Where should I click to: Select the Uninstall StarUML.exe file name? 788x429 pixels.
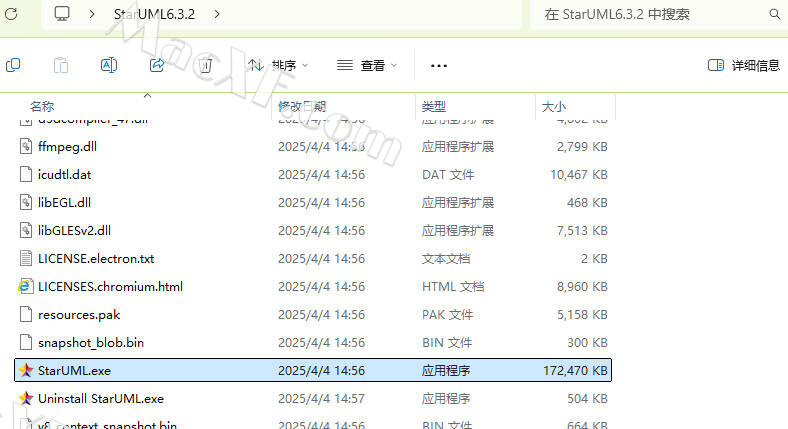[101, 399]
